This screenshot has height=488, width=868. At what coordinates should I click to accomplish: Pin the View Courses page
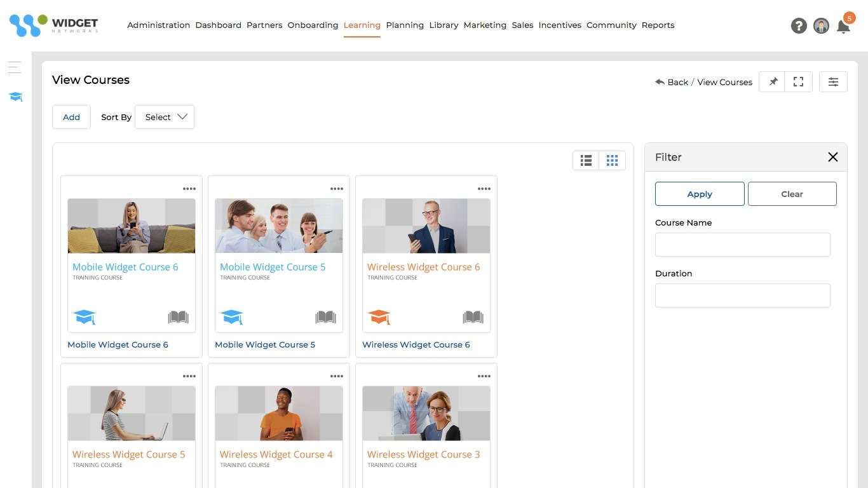tap(772, 81)
